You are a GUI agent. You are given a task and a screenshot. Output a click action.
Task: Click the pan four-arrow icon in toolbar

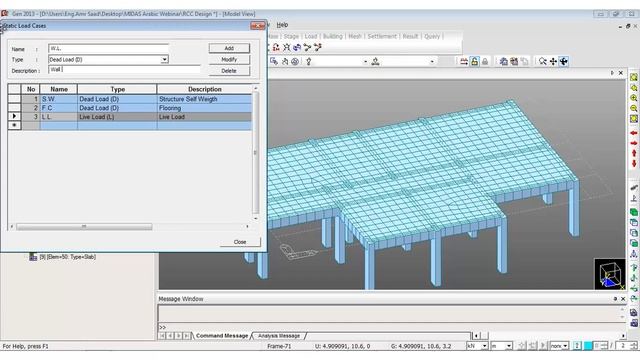click(553, 62)
